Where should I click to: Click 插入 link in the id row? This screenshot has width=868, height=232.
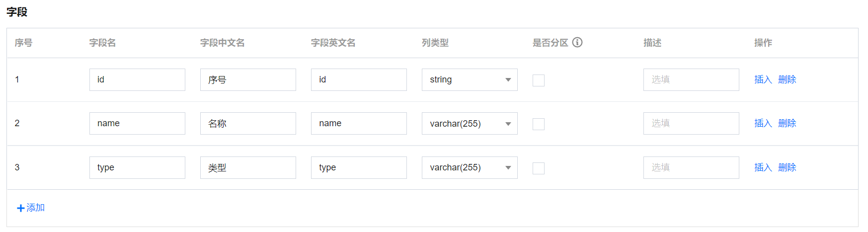763,79
